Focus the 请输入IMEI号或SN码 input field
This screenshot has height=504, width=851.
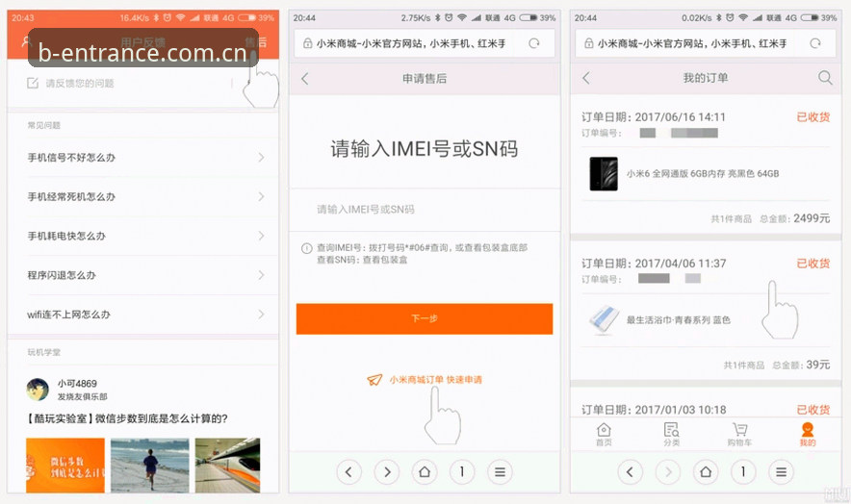(425, 210)
